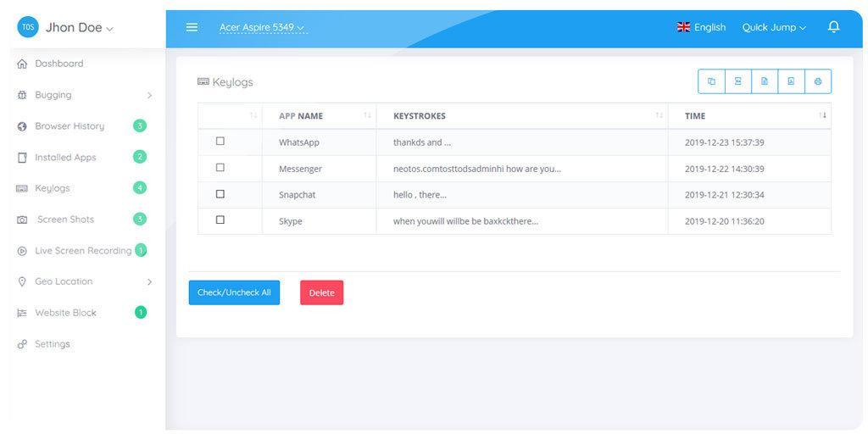Open the notifications bell
The width and height of the screenshot is (868, 434).
833,27
